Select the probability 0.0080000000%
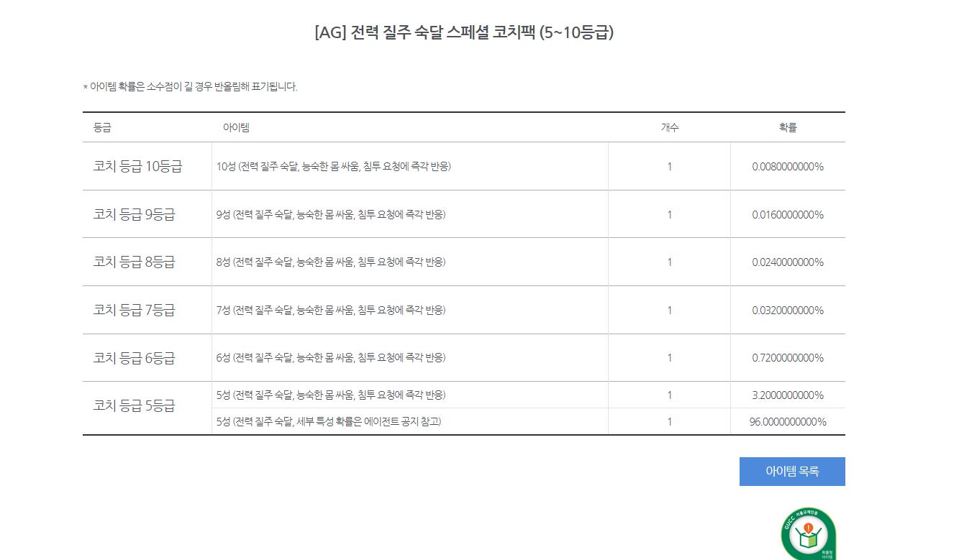Image resolution: width=959 pixels, height=560 pixels. 788,167
